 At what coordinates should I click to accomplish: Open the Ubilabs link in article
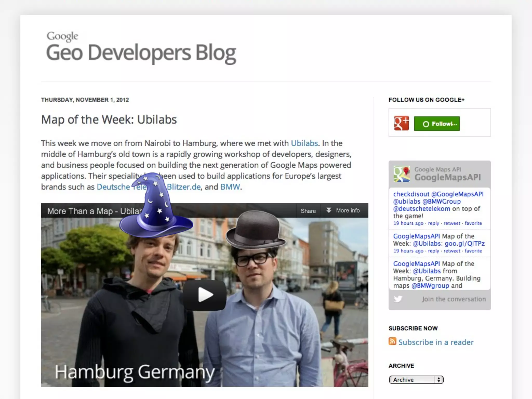click(x=304, y=143)
